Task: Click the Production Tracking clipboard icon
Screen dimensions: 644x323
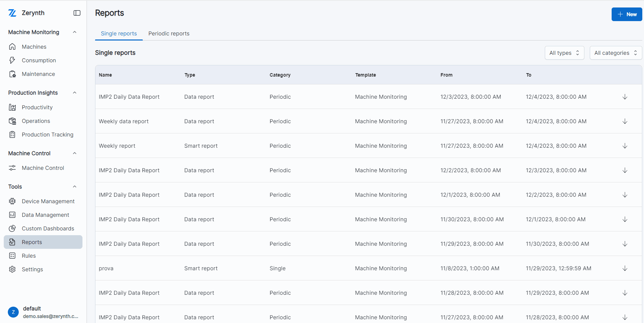Action: 12,134
